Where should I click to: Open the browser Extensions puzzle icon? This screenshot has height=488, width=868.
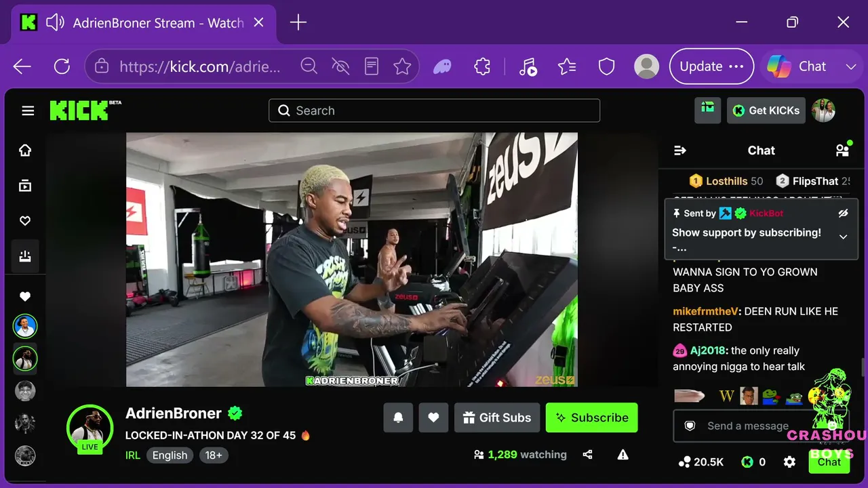[x=482, y=66]
